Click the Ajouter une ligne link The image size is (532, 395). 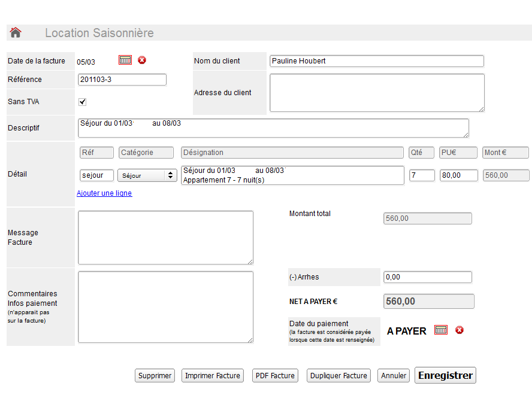(x=104, y=193)
